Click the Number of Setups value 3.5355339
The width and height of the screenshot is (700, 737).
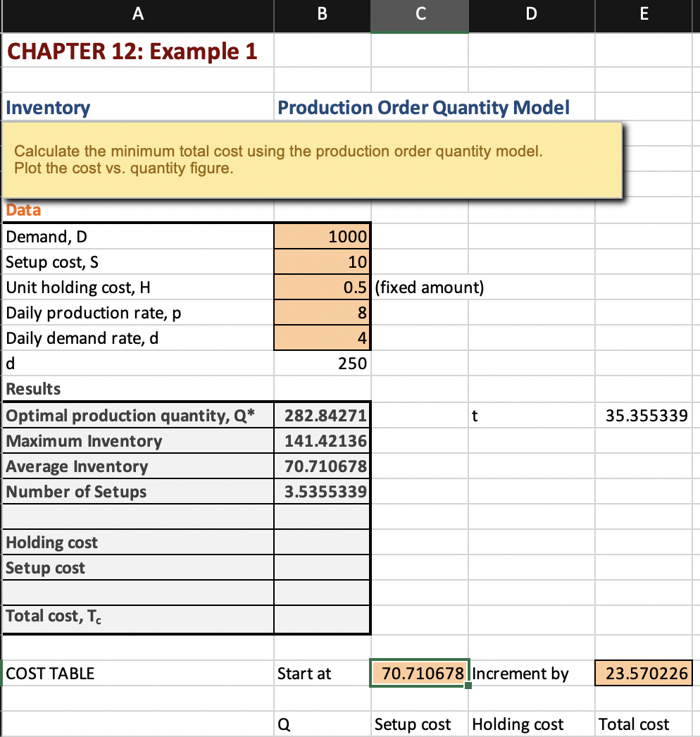(x=322, y=491)
